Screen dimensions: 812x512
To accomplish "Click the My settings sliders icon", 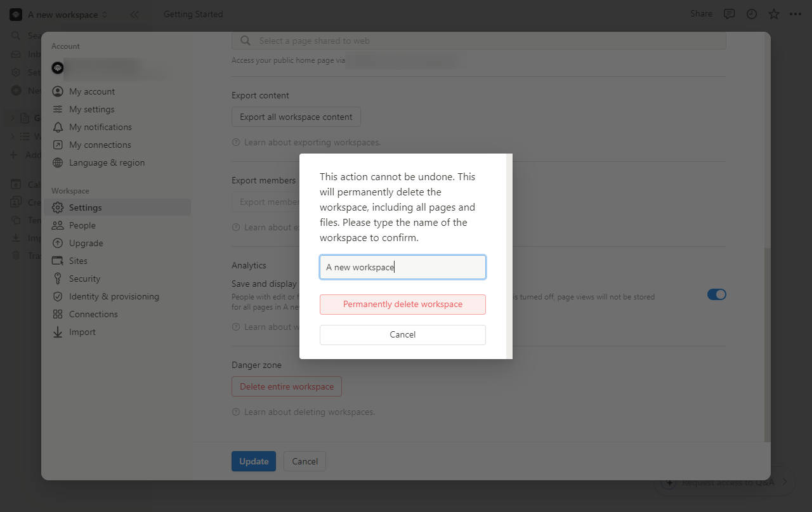I will [x=58, y=109].
